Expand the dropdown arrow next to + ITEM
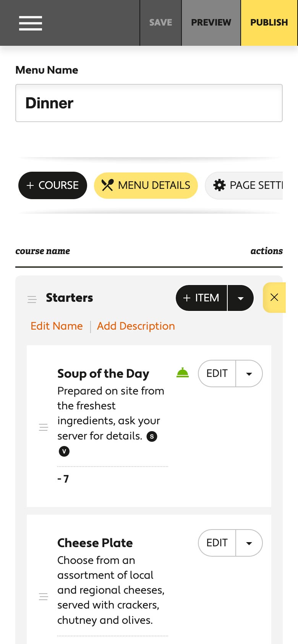 241,298
